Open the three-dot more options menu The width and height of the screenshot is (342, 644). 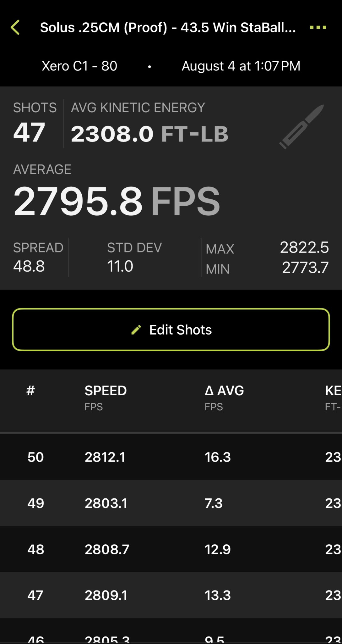pos(318,27)
